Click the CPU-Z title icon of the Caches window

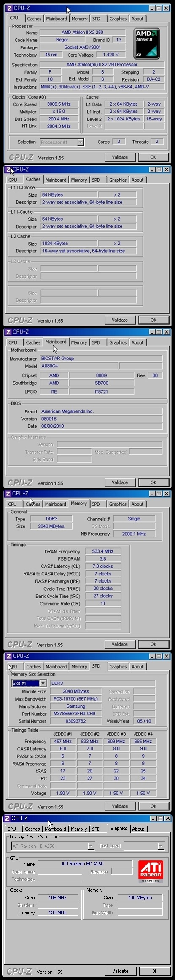(x=9, y=170)
